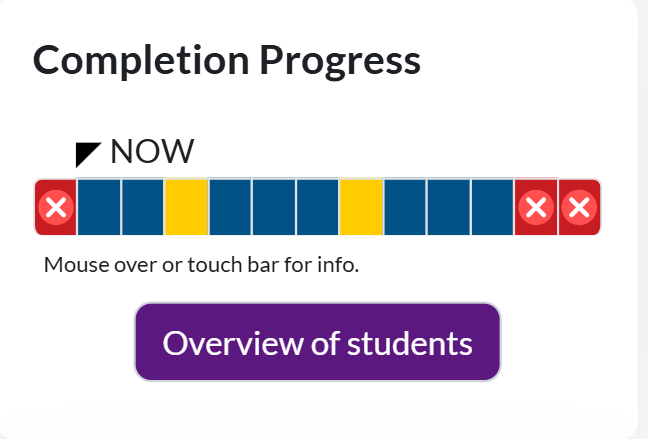The height and width of the screenshot is (439, 648).
Task: Click the black NOW arrow marker
Action: (88, 153)
